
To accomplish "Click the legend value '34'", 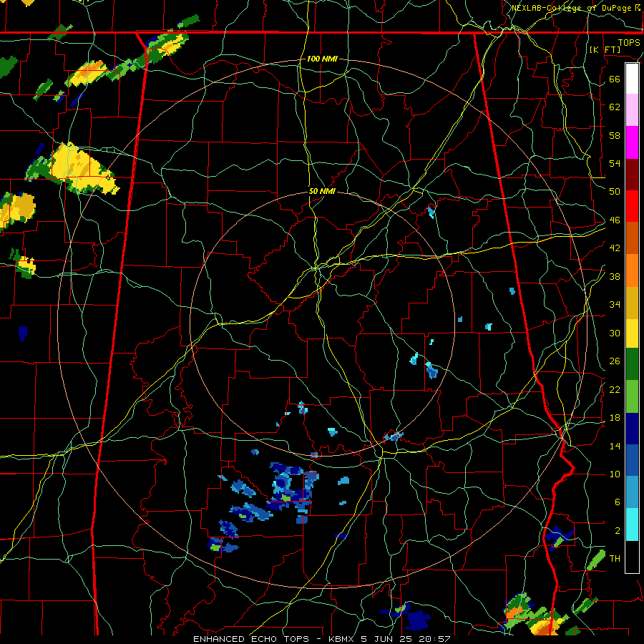I will 615,304.
